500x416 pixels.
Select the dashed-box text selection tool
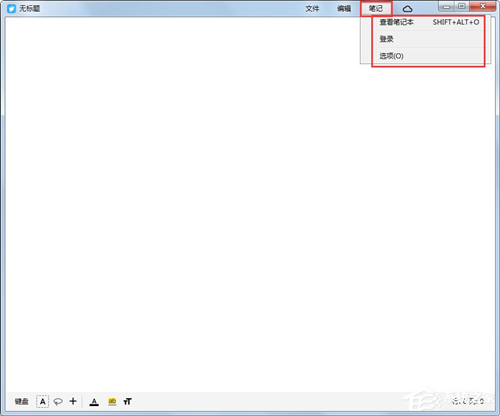(x=43, y=402)
